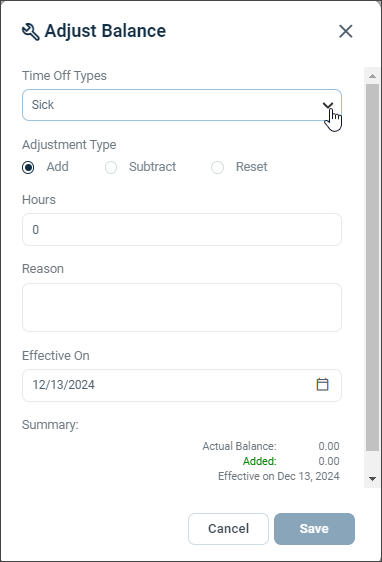
Task: Save the balance adjustment
Action: coord(314,529)
